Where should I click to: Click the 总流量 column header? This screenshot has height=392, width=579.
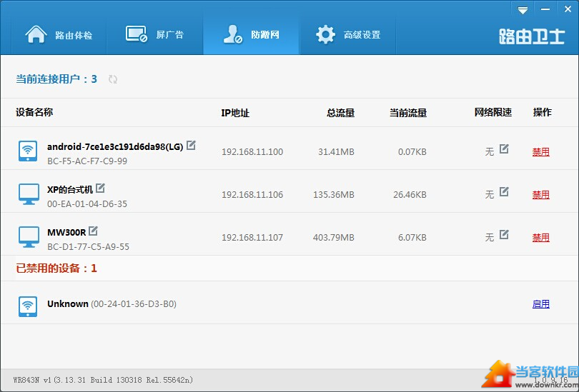340,113
